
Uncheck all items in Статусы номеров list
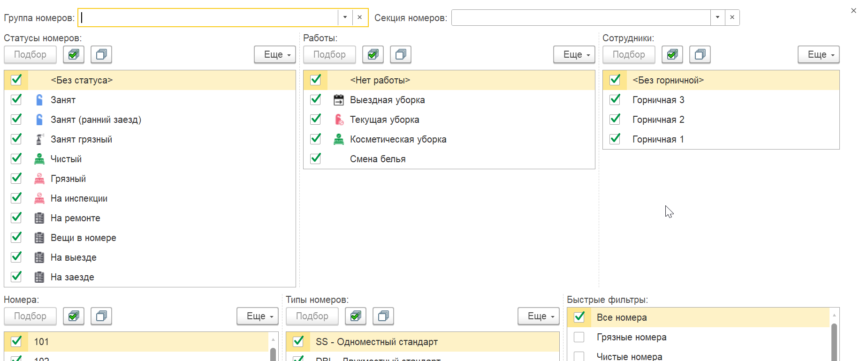pyautogui.click(x=101, y=54)
